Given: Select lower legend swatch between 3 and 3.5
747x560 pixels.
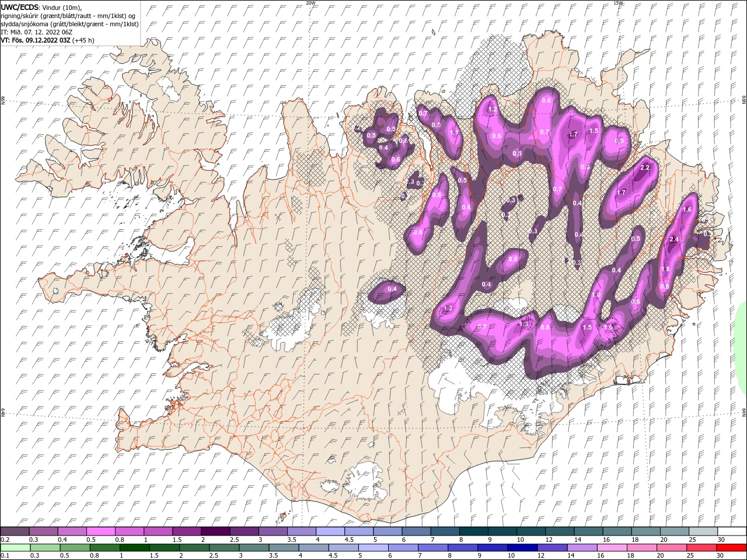Looking at the screenshot, I should tap(254, 548).
